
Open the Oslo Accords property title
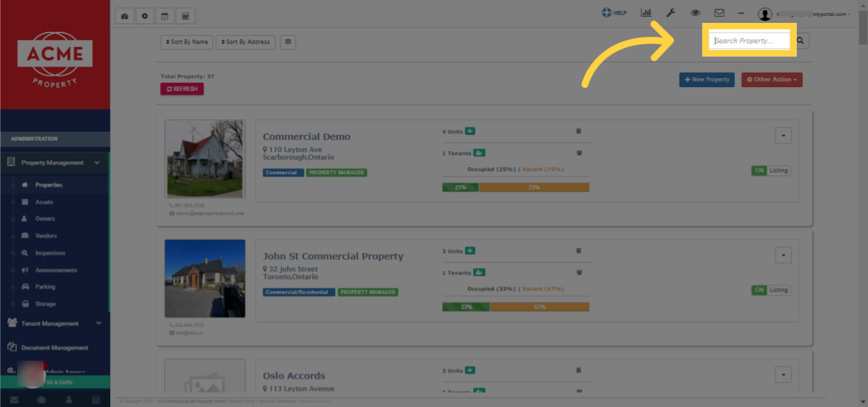[x=294, y=376]
